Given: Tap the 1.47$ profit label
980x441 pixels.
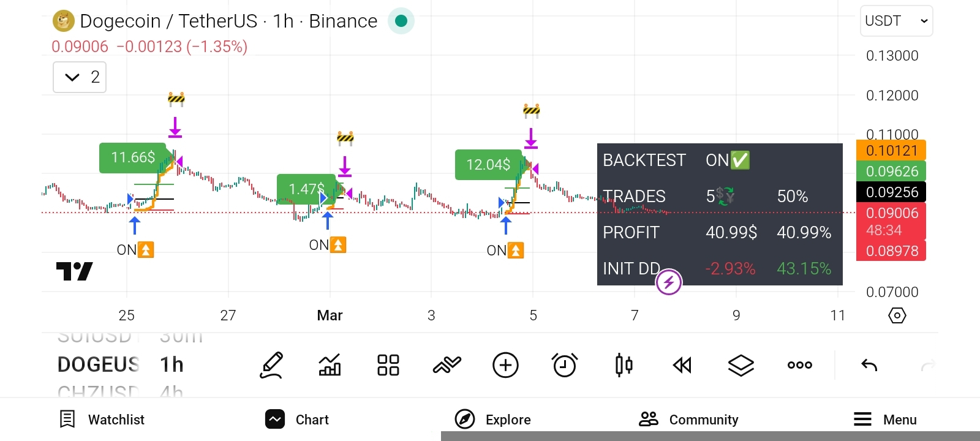Looking at the screenshot, I should [306, 189].
